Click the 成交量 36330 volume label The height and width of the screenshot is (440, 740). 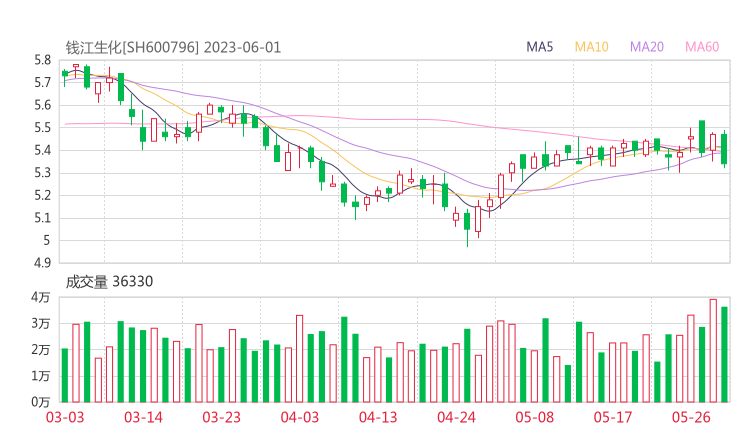tap(109, 281)
